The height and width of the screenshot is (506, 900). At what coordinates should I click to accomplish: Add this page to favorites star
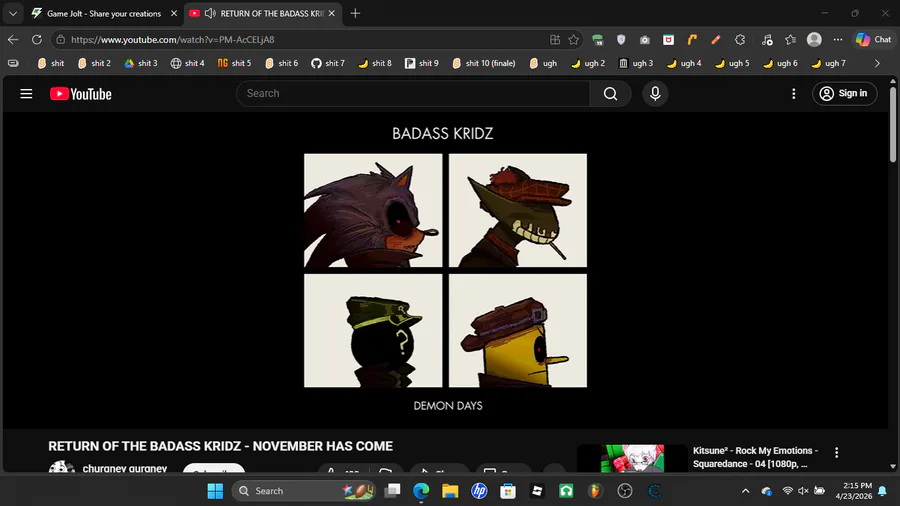pos(573,40)
